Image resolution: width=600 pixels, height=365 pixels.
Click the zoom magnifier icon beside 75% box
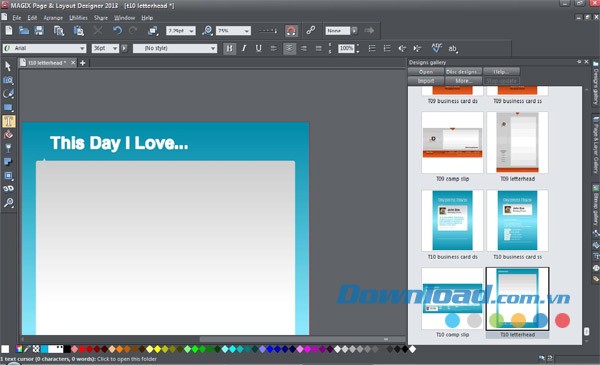tap(207, 31)
